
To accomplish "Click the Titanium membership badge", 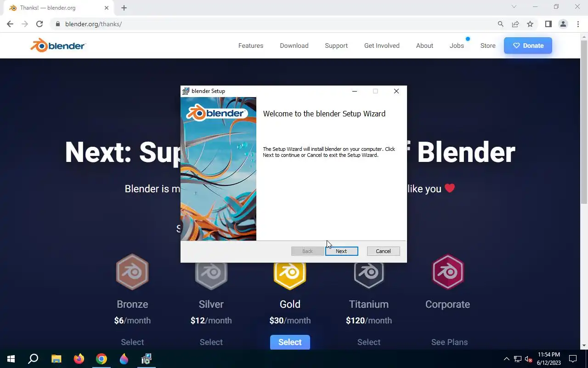I will [369, 275].
